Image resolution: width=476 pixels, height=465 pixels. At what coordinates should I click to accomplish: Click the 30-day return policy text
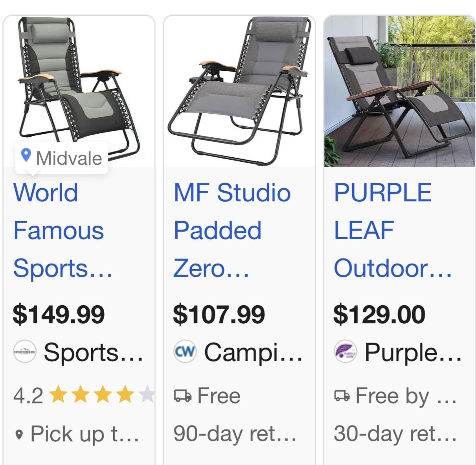click(395, 434)
